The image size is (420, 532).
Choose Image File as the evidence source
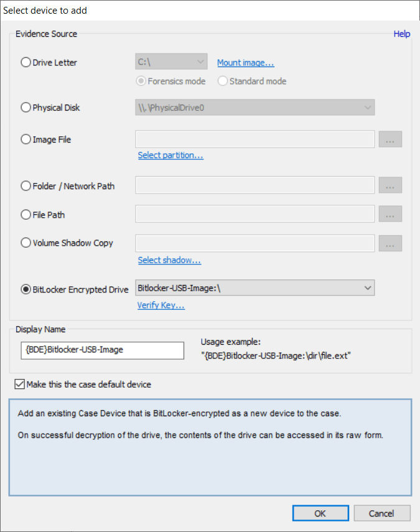26,139
